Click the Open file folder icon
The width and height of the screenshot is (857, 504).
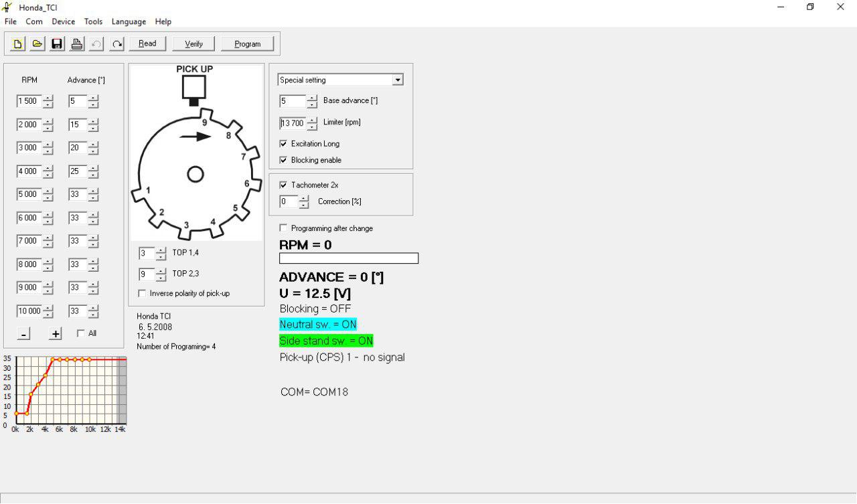pos(37,44)
